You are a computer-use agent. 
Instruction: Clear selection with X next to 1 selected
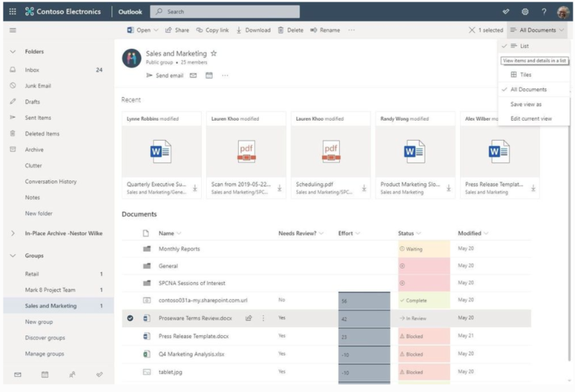pos(471,30)
